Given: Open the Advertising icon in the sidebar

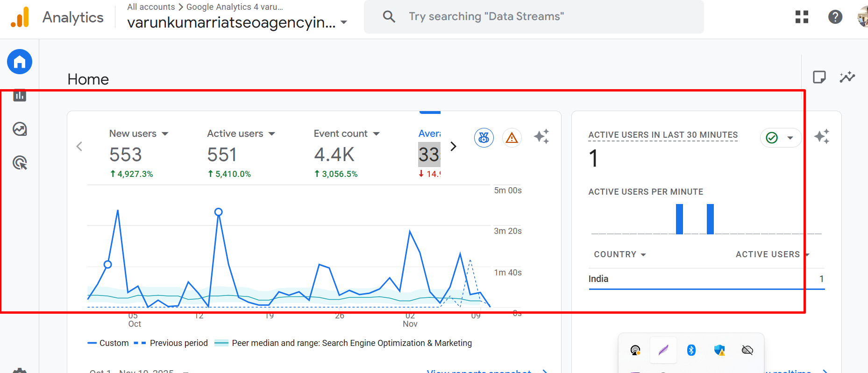Looking at the screenshot, I should (x=20, y=163).
